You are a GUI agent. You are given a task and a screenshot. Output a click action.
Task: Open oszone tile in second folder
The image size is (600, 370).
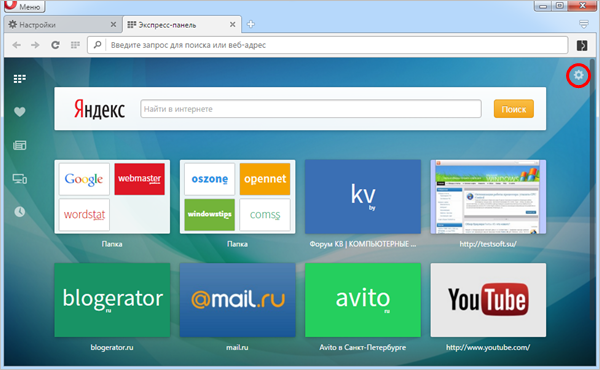[209, 179]
